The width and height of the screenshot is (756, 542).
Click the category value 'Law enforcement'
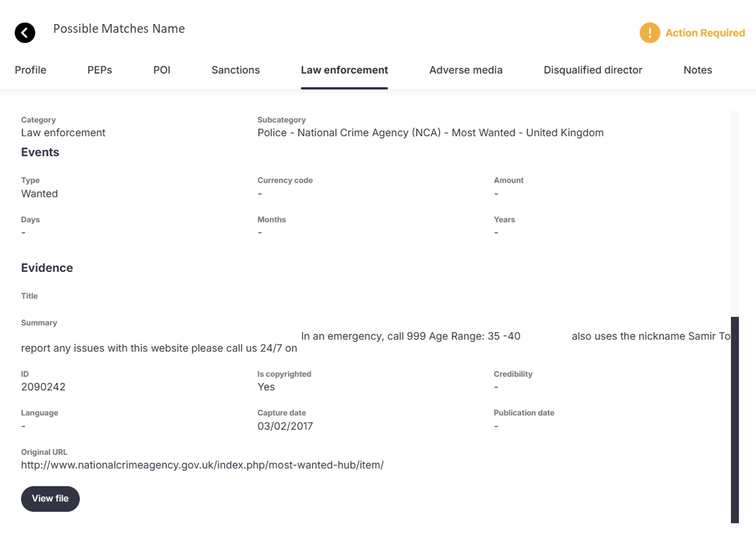[x=63, y=133]
